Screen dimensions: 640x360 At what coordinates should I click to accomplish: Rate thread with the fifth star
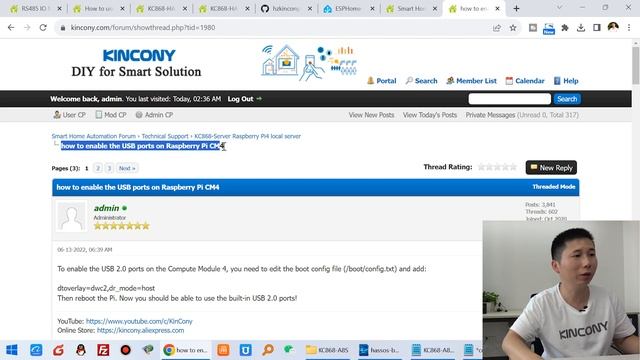(513, 167)
